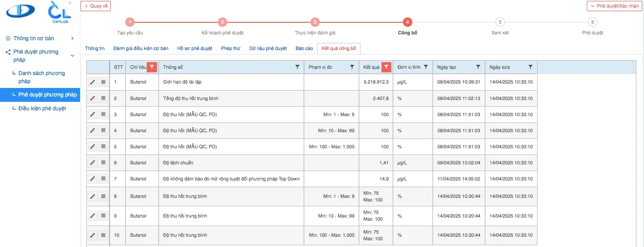Click the 14,9 result cell
This screenshot has width=644, height=247.
tap(376, 179)
